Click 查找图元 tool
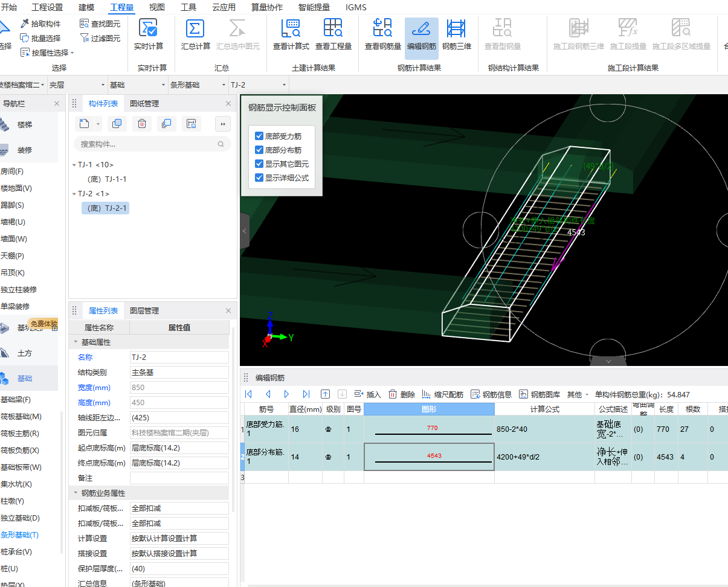This screenshot has height=587, width=728. click(x=100, y=24)
